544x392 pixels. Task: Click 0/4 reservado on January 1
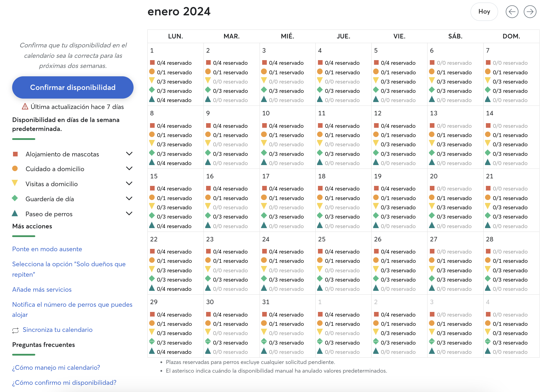tap(174, 62)
